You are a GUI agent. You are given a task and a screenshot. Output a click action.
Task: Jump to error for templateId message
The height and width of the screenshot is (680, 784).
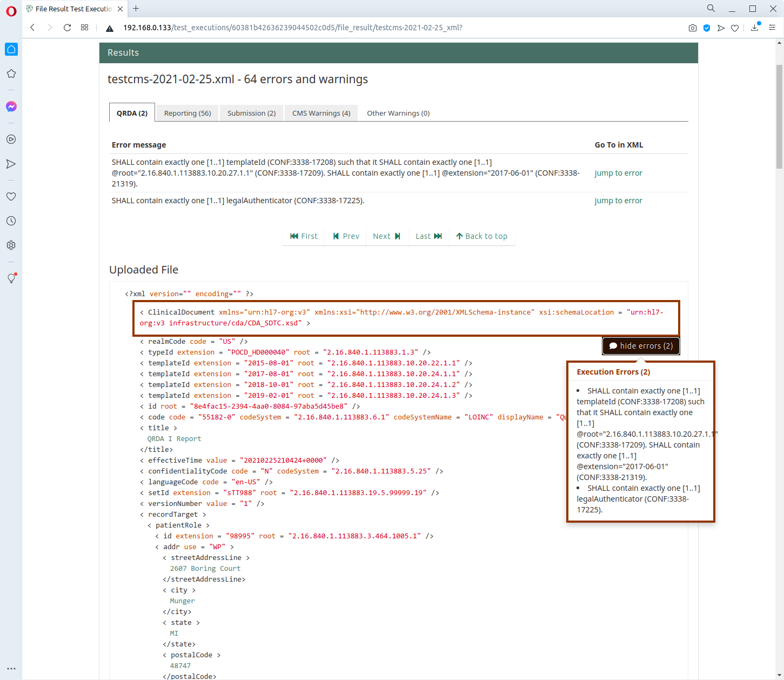(x=618, y=173)
